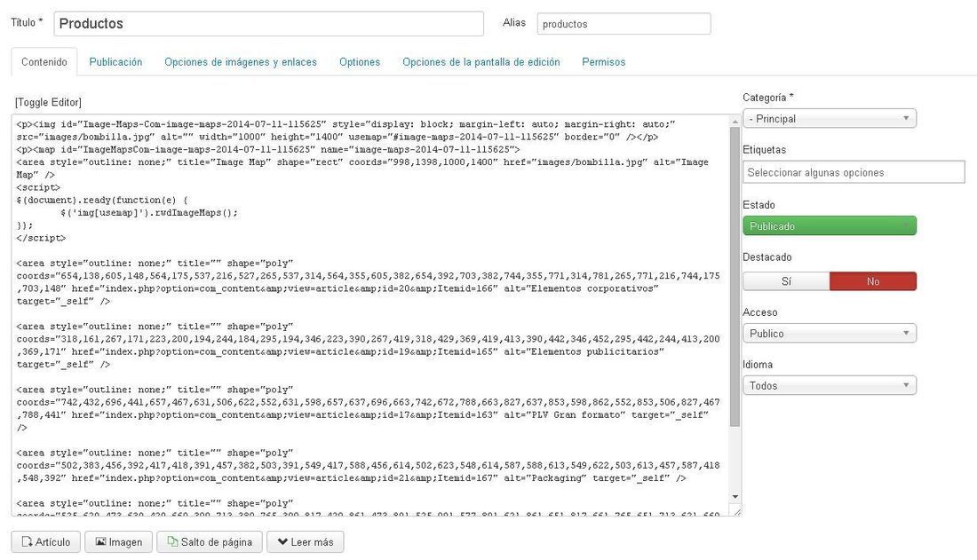Screen dimensions: 977x560
Task: Click the Imagen insert button
Action: (x=118, y=542)
